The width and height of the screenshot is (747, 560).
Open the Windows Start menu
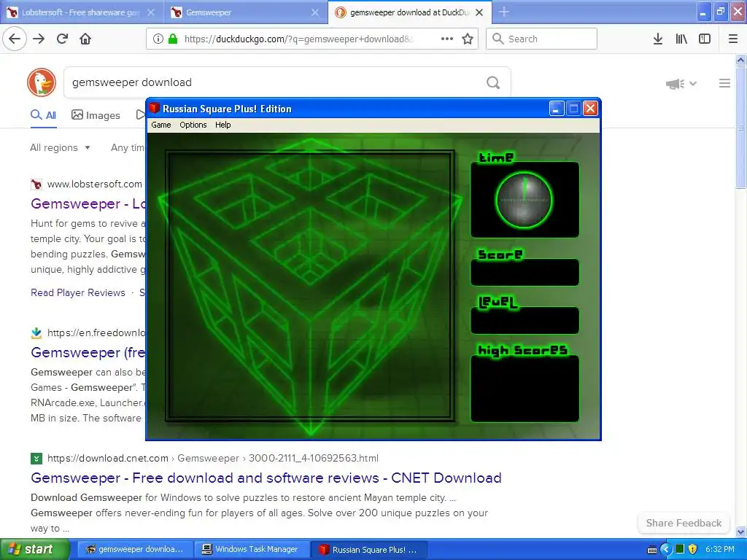34,549
